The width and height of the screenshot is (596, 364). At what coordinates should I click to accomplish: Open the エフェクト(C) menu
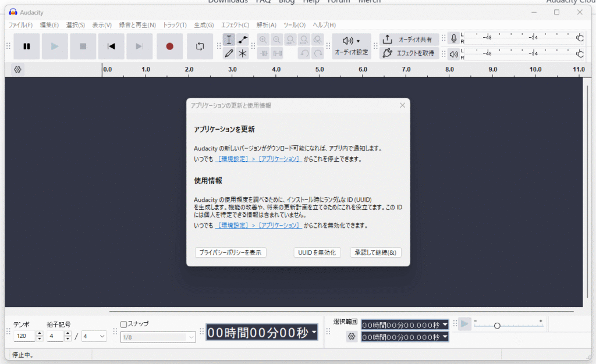(x=235, y=25)
